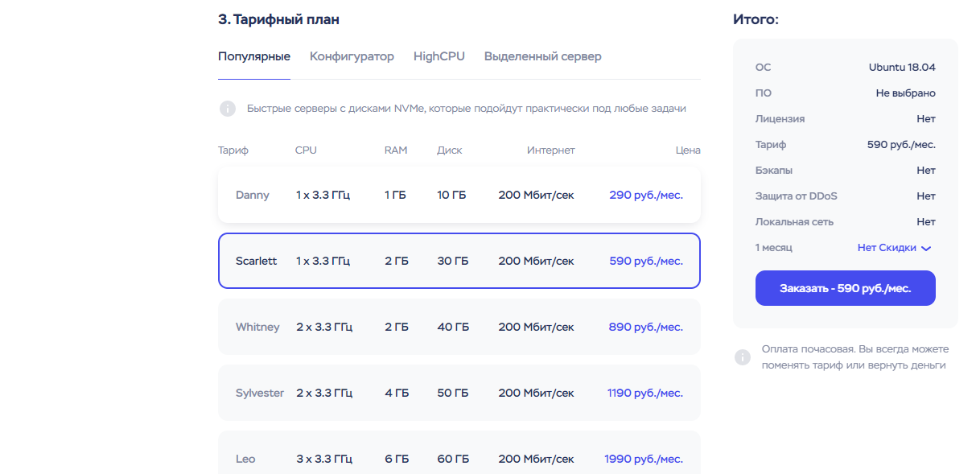This screenshot has width=980, height=474.
Task: Click the Цена column header
Action: coord(688,150)
